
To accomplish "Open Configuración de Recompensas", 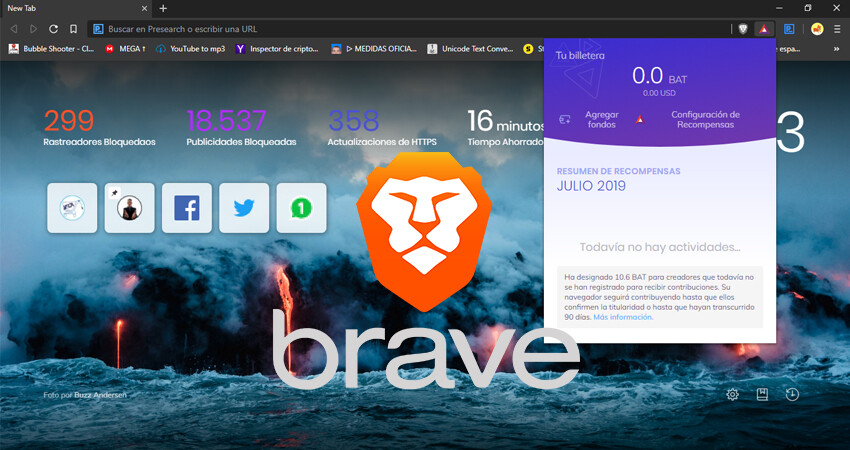I will click(705, 119).
